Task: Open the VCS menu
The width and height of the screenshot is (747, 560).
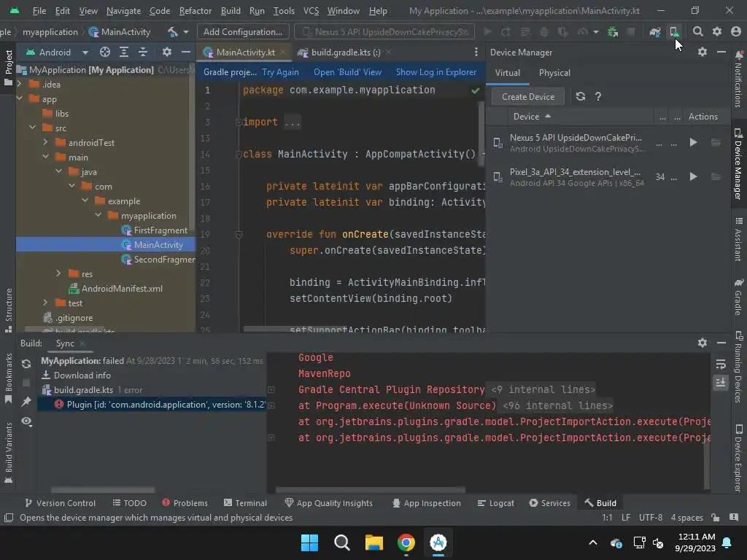Action: tap(311, 10)
